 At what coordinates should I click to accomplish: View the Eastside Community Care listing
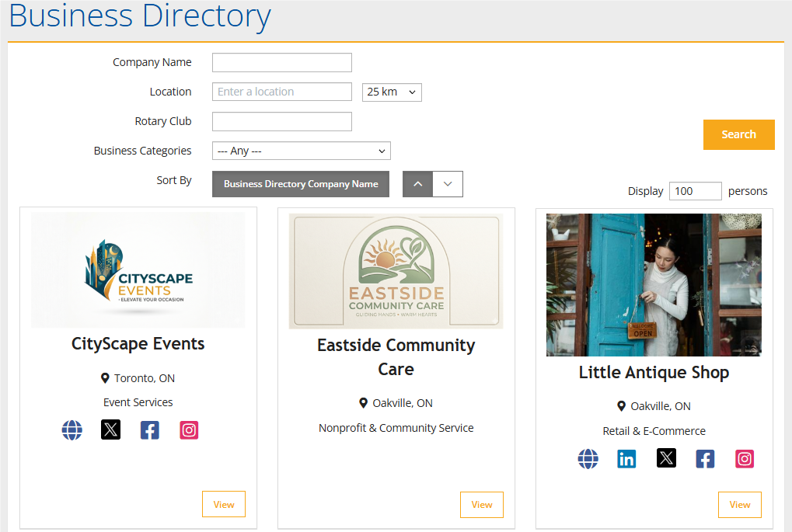pyautogui.click(x=482, y=504)
